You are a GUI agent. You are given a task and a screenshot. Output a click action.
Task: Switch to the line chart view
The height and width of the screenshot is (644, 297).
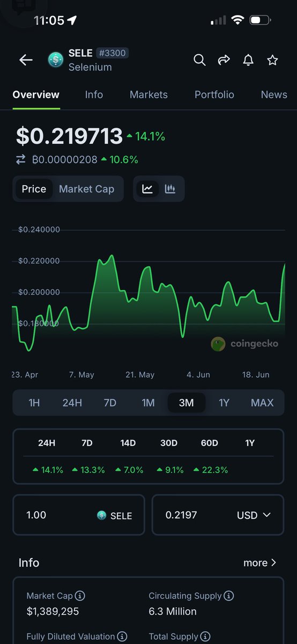pyautogui.click(x=147, y=189)
